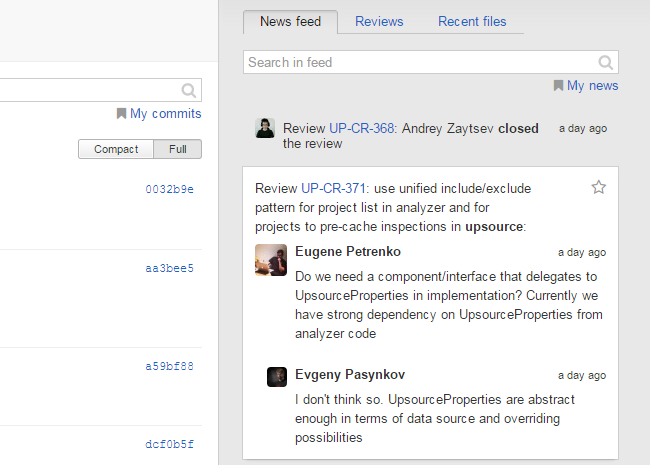Screen dimensions: 650x465
Task: Click 'a day ago' on Evgeny Pasynkov's comment
Action: (x=582, y=375)
